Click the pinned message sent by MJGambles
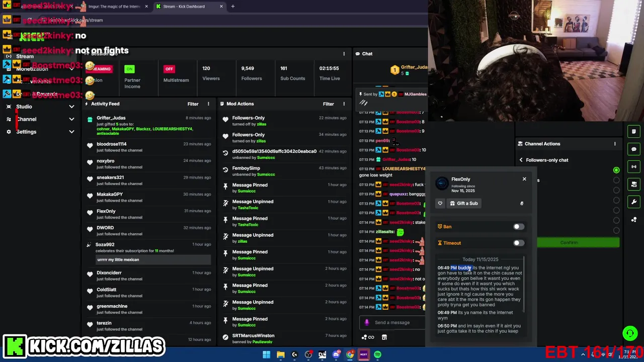644x362 pixels. [392, 98]
